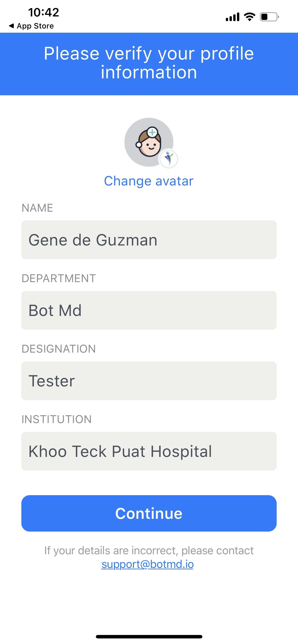Click the NAME label
Image resolution: width=298 pixels, height=644 pixels.
37,208
